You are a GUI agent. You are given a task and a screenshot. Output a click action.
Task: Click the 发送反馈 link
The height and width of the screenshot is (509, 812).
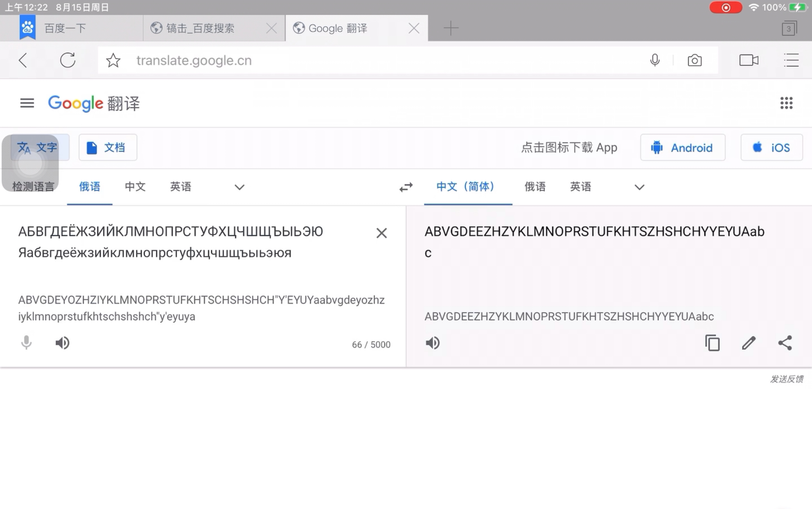787,379
